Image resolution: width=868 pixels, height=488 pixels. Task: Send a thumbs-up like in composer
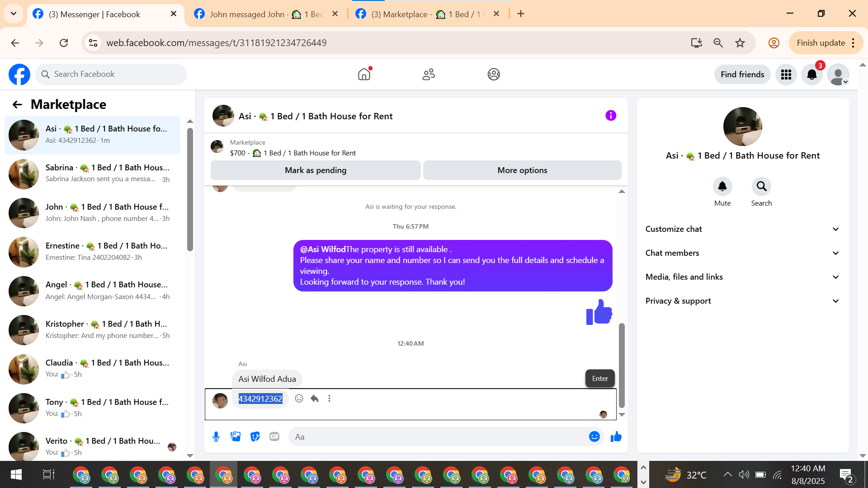click(x=616, y=436)
